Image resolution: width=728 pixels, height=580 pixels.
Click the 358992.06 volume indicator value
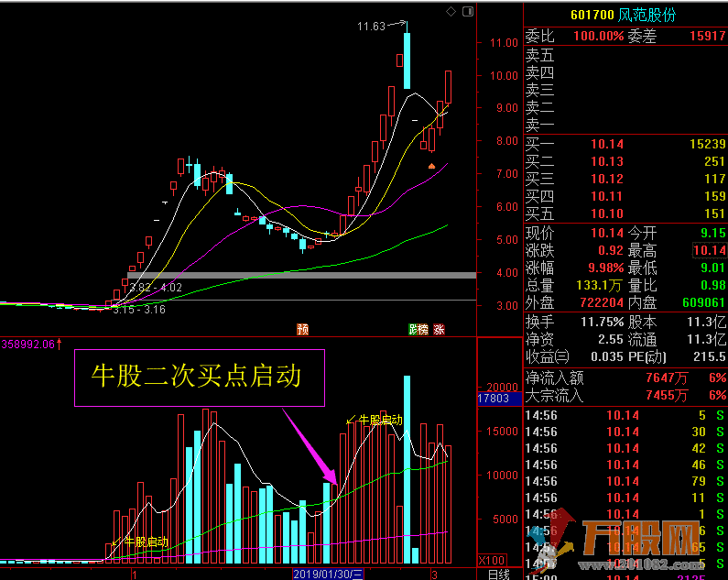[x=28, y=345]
